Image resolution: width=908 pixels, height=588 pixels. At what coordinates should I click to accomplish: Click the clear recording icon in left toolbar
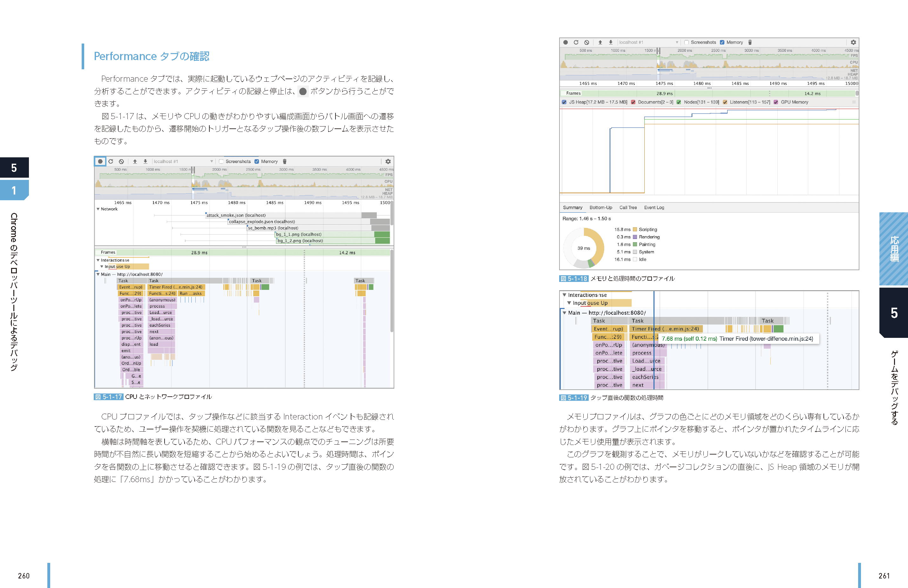(121, 161)
